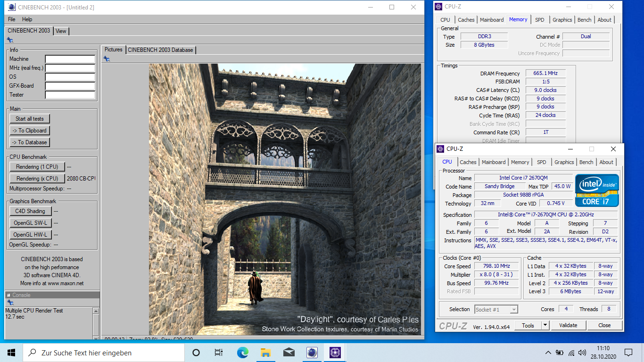644x362 pixels.
Task: Click the 798.10 MHz Core Speed value
Action: click(x=497, y=266)
